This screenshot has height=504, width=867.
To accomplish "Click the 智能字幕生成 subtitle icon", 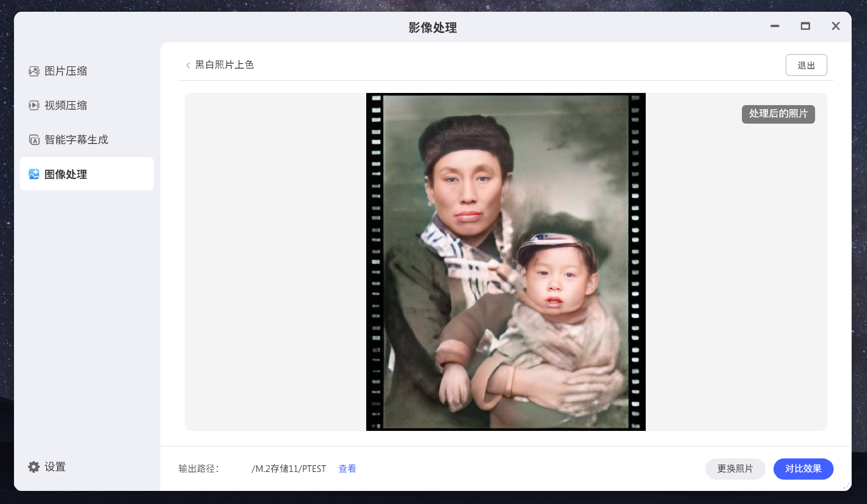I will [x=34, y=140].
